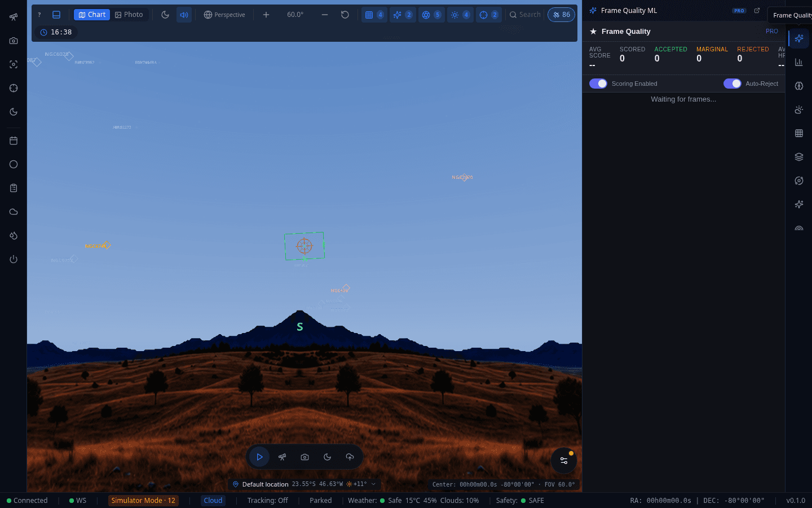Expand the Default location dropdown

click(x=304, y=484)
